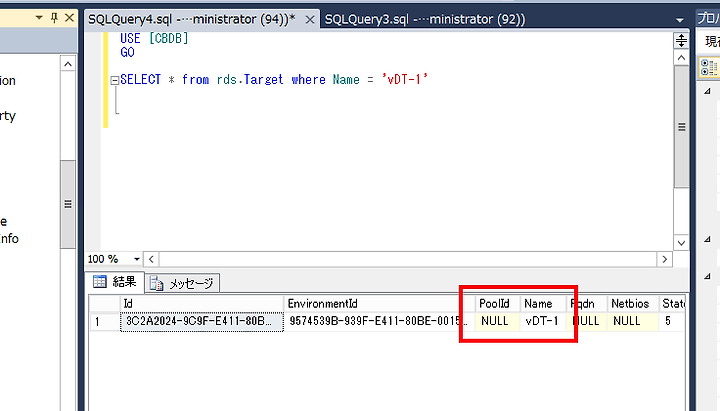Close the left side panel

point(69,18)
